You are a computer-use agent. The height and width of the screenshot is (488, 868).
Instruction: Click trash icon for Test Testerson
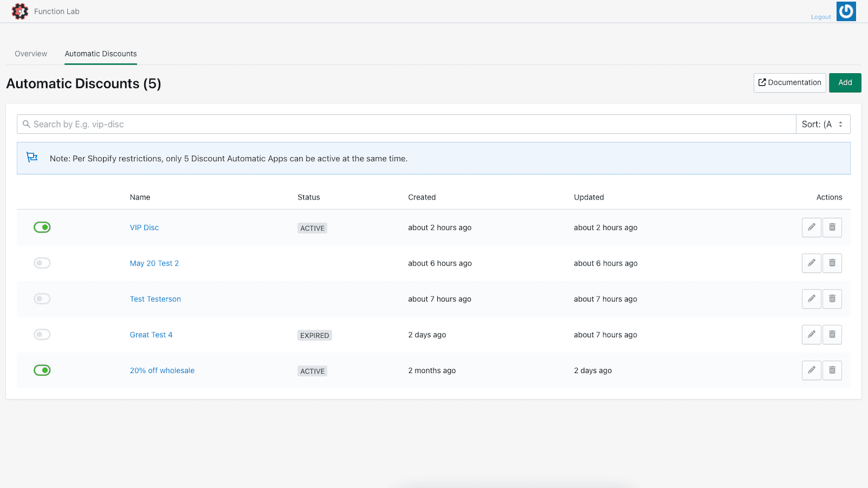[x=832, y=299]
